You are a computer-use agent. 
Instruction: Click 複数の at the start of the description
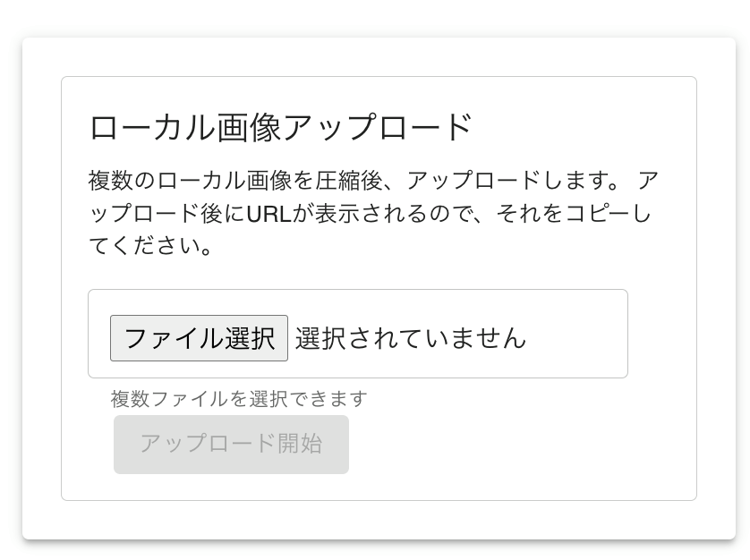coord(122,182)
